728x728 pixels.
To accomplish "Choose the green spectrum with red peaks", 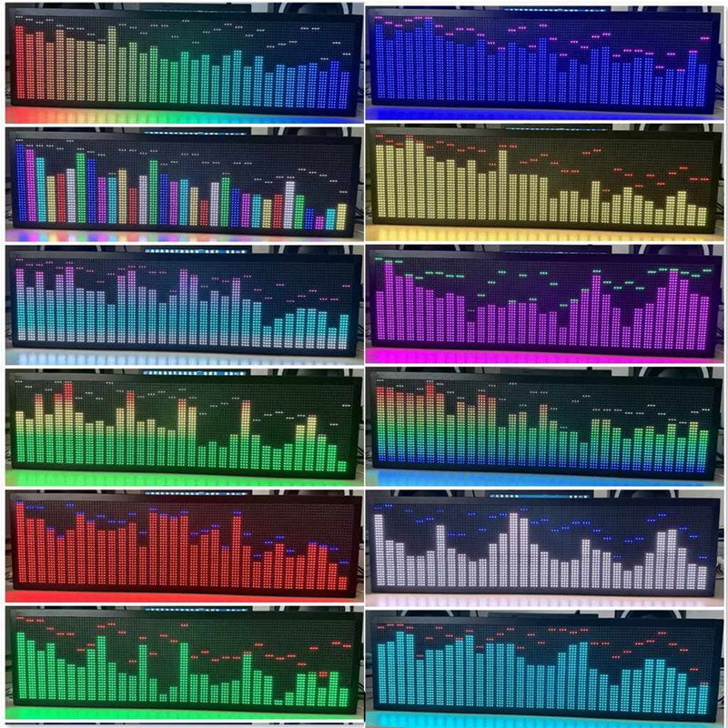I will pyautogui.click(x=182, y=660).
